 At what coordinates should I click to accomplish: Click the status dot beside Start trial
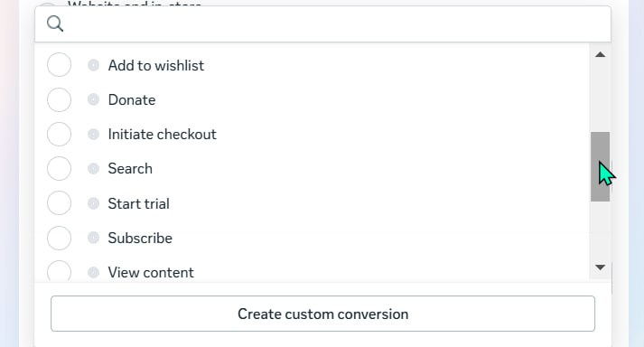[x=93, y=203]
